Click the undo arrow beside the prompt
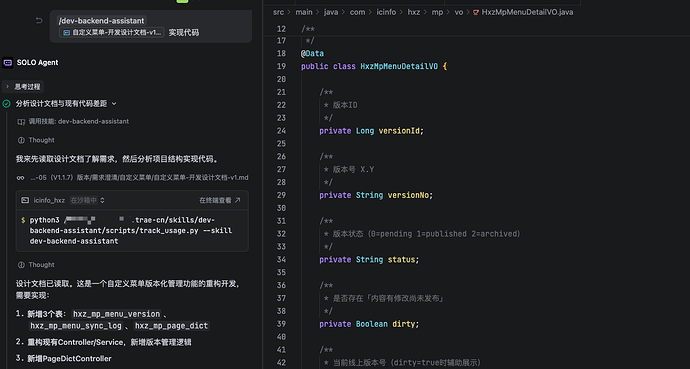690x369 pixels. [x=39, y=20]
